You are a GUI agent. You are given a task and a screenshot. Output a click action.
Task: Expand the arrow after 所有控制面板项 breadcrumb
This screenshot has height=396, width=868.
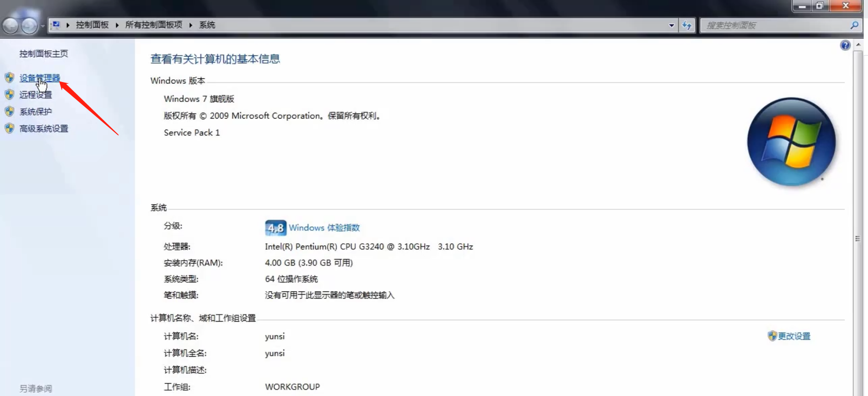pyautogui.click(x=191, y=25)
